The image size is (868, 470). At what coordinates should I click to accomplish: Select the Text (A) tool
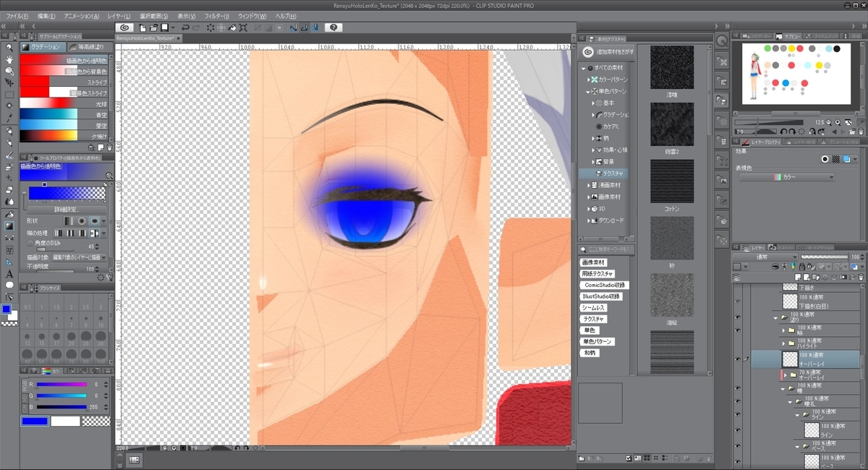[9, 274]
